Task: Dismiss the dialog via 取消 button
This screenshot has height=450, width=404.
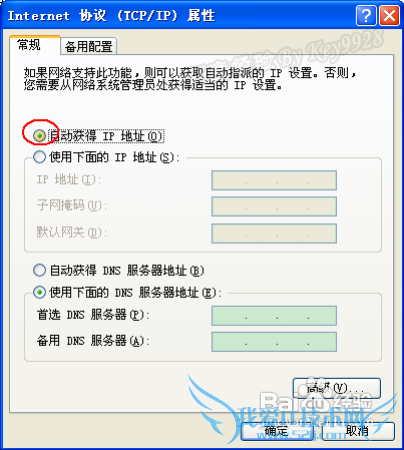Action: 358,431
